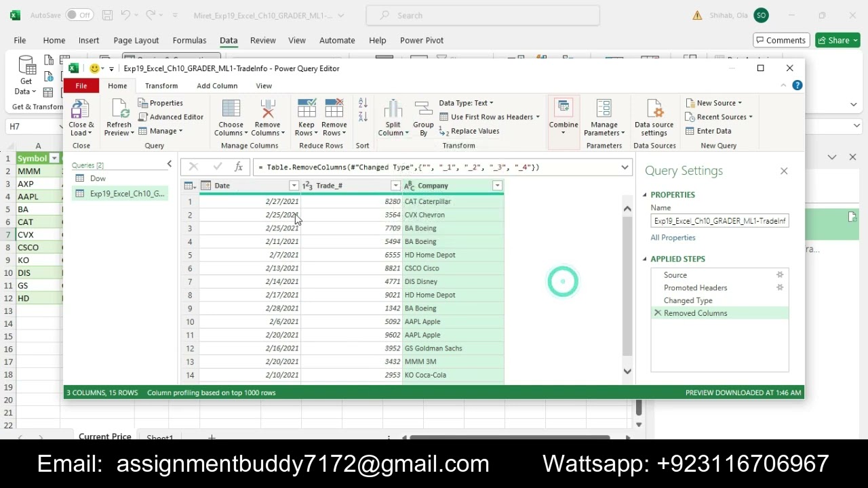Image resolution: width=868 pixels, height=488 pixels.
Task: Open the New Source dropdown
Action: (714, 103)
